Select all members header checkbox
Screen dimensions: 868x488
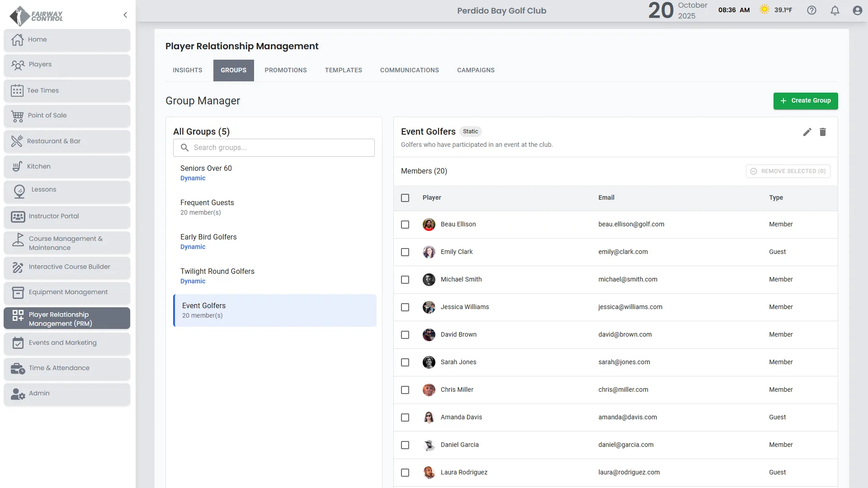tap(405, 198)
